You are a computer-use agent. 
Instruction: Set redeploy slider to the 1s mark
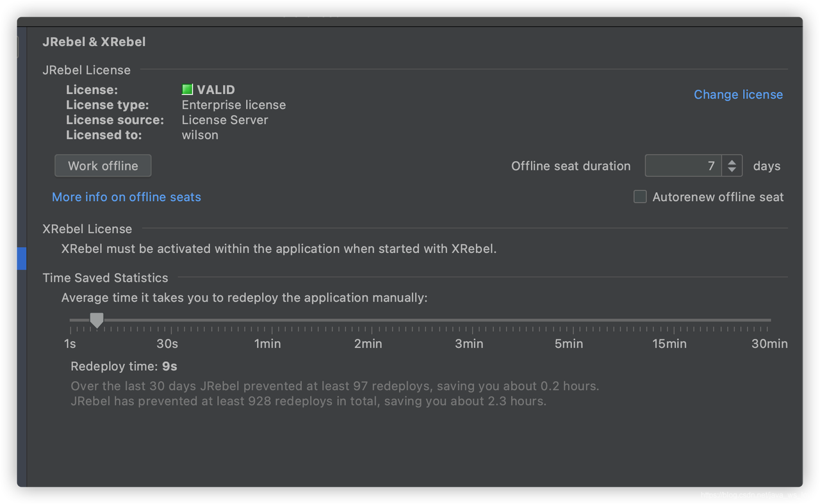point(70,320)
